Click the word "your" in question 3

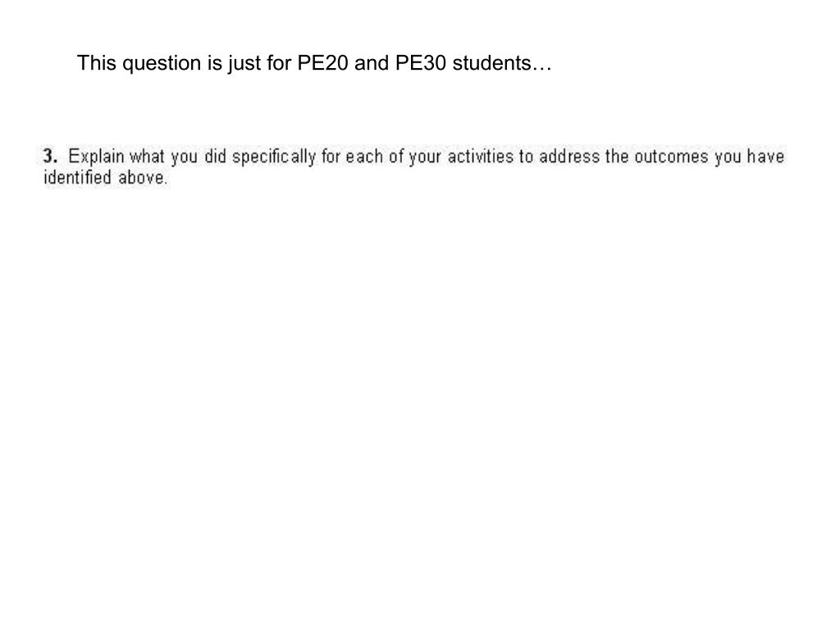point(425,157)
